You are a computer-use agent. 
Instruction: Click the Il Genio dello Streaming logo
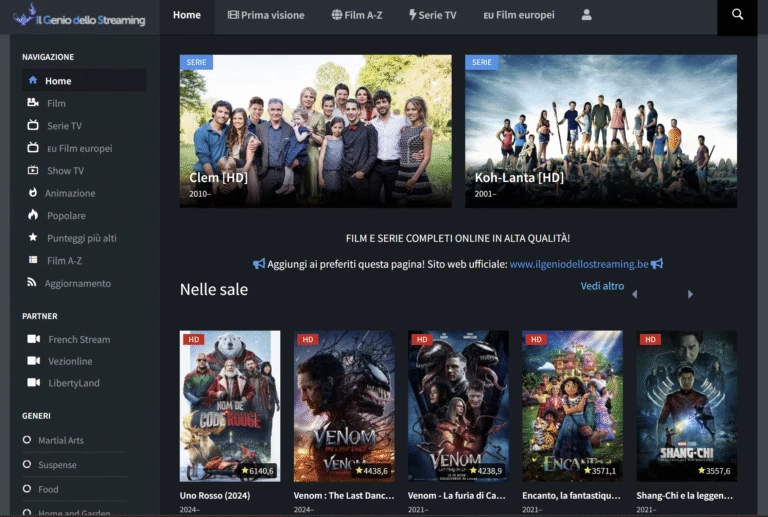(x=79, y=17)
